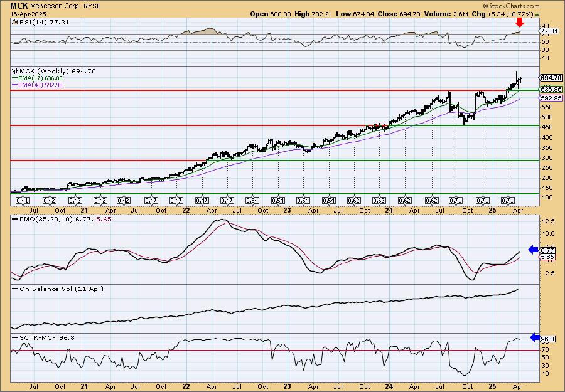
Task: Click the green up-triangle change indicator
Action: pyautogui.click(x=537, y=14)
